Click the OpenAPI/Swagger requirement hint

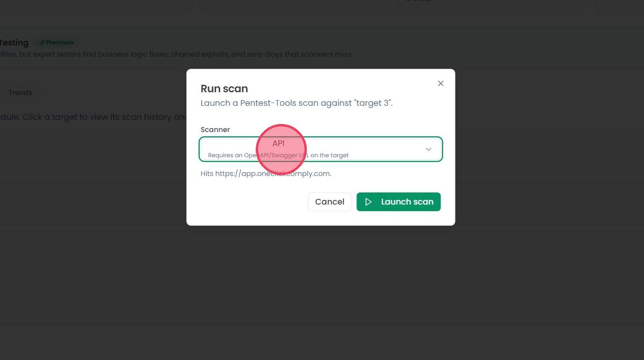pyautogui.click(x=278, y=155)
